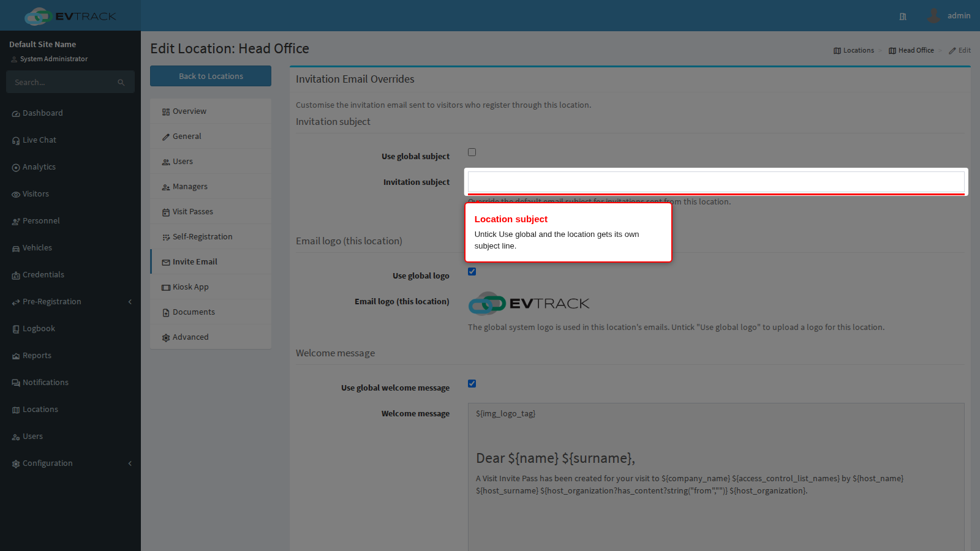Click the Overview tab icon
The width and height of the screenshot is (980, 551).
[x=166, y=112]
